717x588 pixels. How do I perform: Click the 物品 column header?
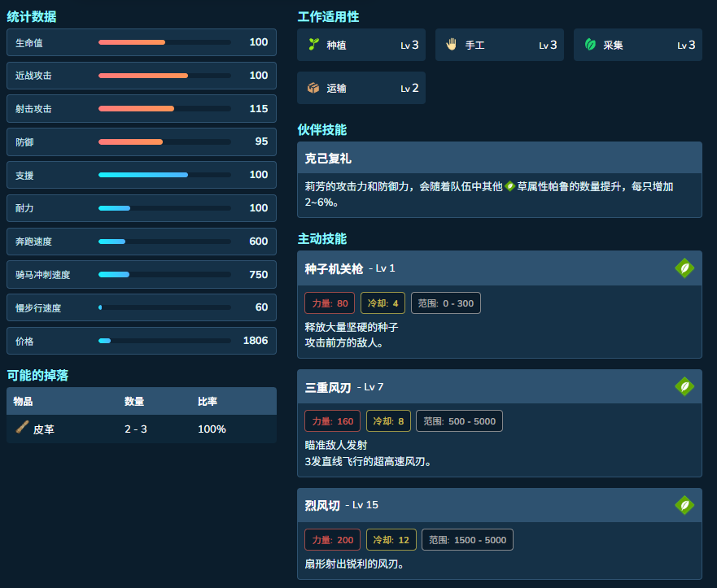point(23,401)
